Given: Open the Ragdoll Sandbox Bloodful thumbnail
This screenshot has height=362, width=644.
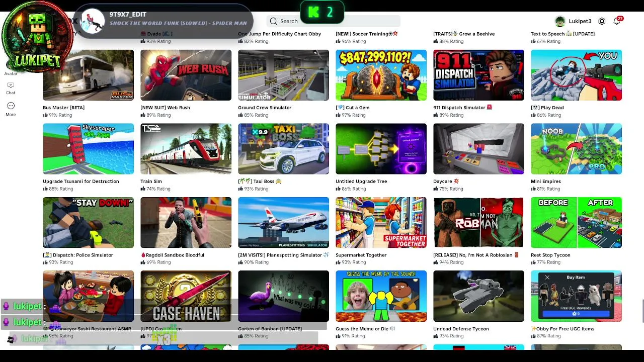Looking at the screenshot, I should (x=186, y=223).
